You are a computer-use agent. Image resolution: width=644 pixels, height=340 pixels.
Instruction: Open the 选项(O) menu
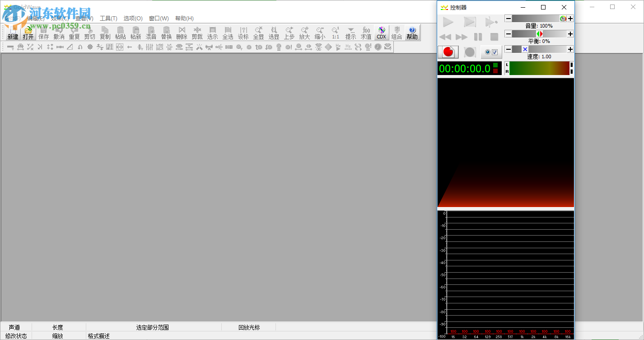[133, 19]
